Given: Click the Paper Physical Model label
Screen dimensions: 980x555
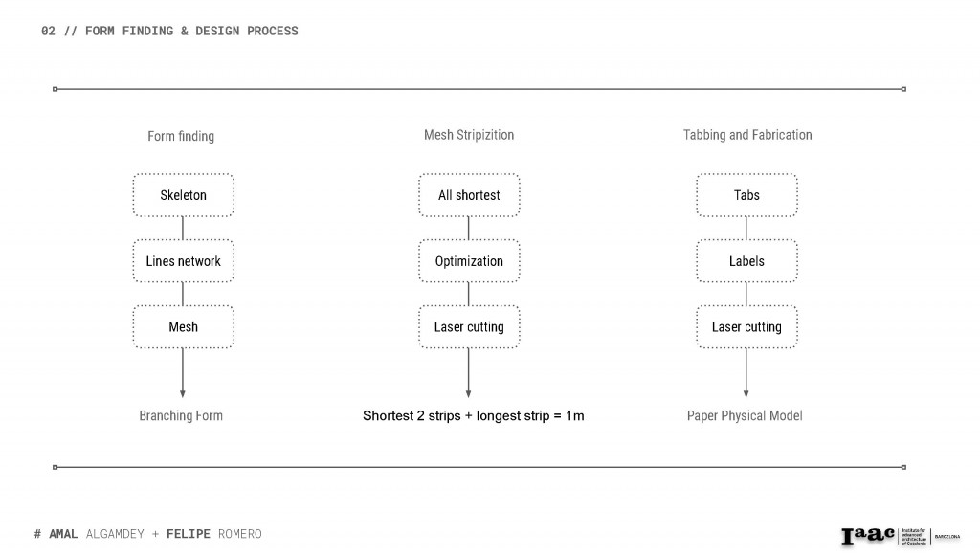Looking at the screenshot, I should [745, 415].
